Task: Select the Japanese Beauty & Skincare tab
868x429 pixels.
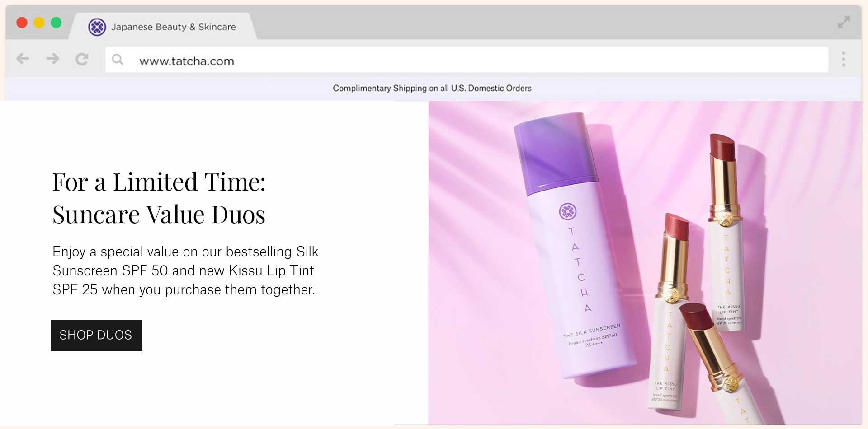Action: click(173, 27)
